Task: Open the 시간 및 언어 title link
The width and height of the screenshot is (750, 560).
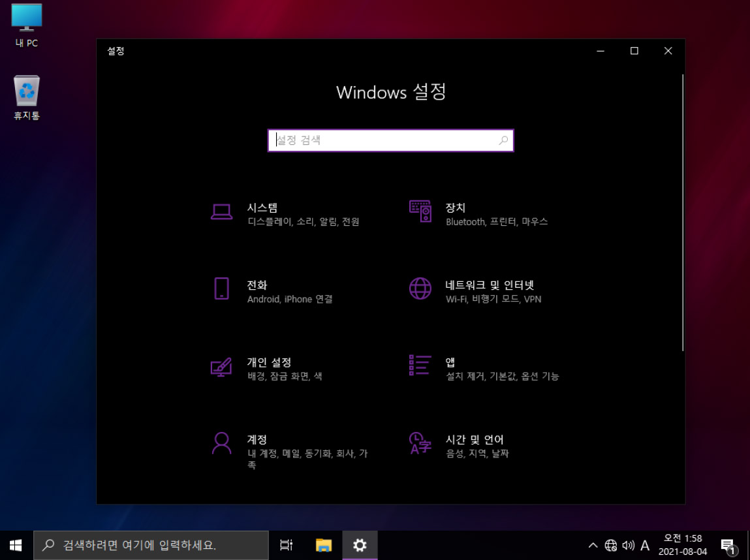Action: point(475,439)
